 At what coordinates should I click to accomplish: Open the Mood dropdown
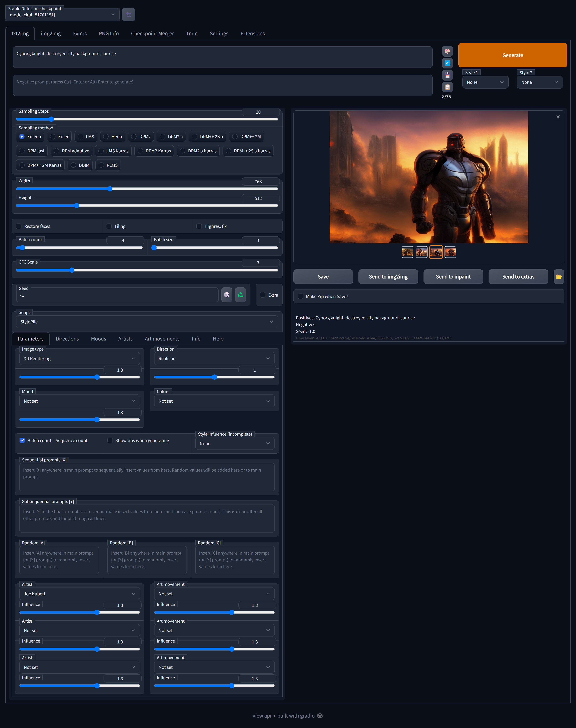pyautogui.click(x=80, y=401)
